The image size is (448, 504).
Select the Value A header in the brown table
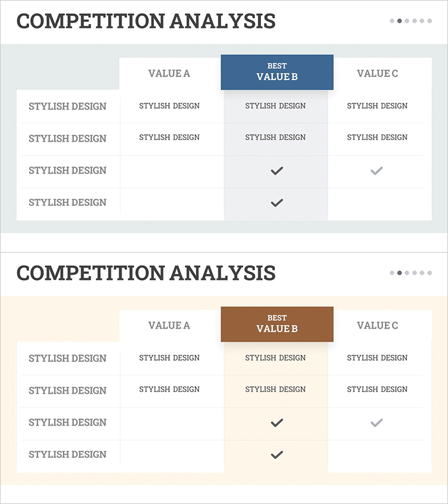[169, 325]
